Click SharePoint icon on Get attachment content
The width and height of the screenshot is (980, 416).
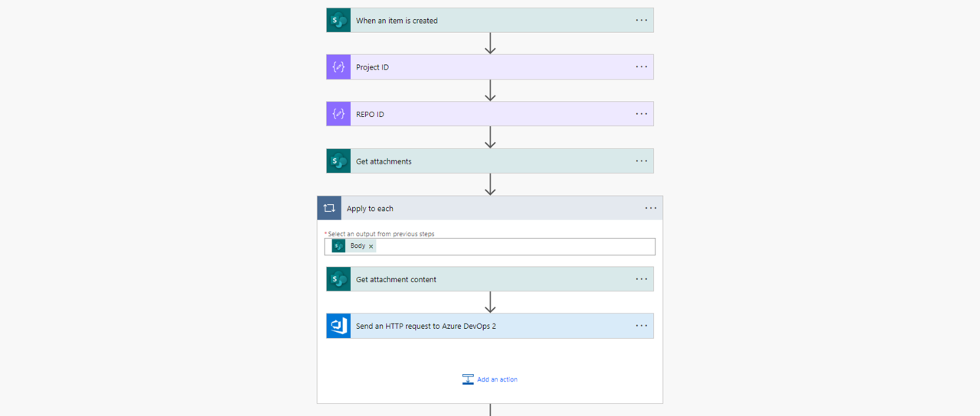[x=338, y=279]
